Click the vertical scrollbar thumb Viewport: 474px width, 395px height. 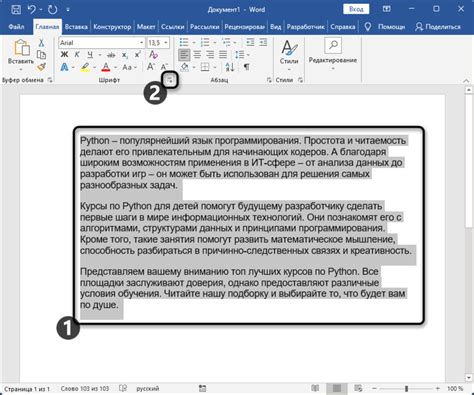point(469,162)
